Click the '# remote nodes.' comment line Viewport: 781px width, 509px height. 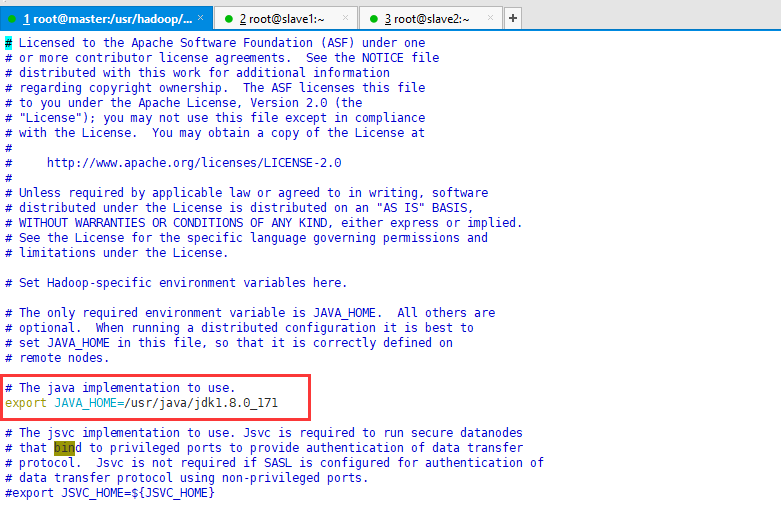pos(57,358)
